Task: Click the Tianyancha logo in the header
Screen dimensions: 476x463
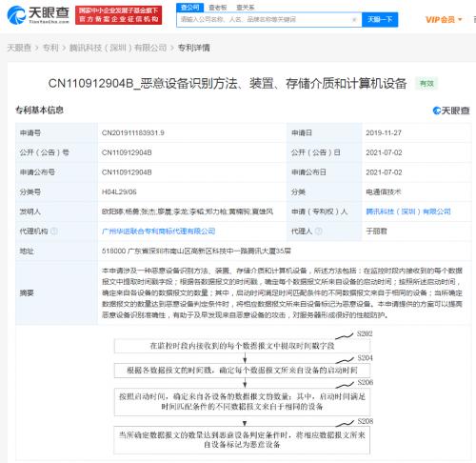Action: point(38,15)
